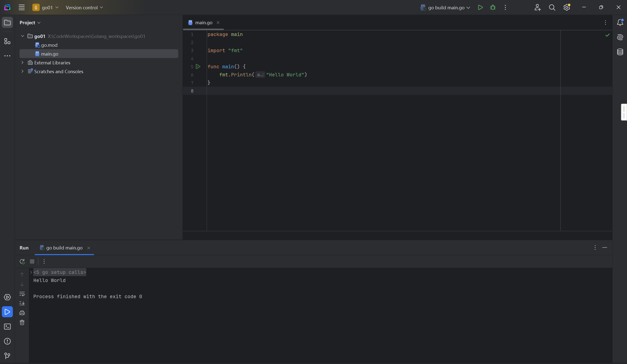Click the green inspection checkmark
This screenshot has width=627, height=364.
(x=608, y=35)
